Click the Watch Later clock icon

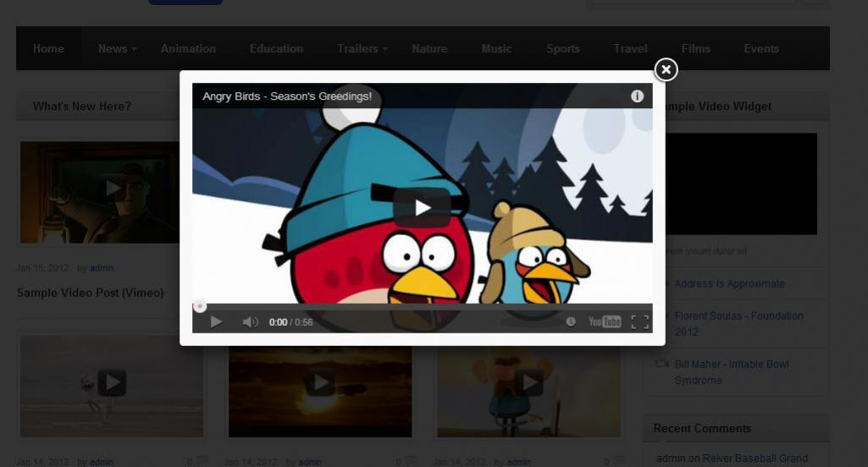[570, 321]
